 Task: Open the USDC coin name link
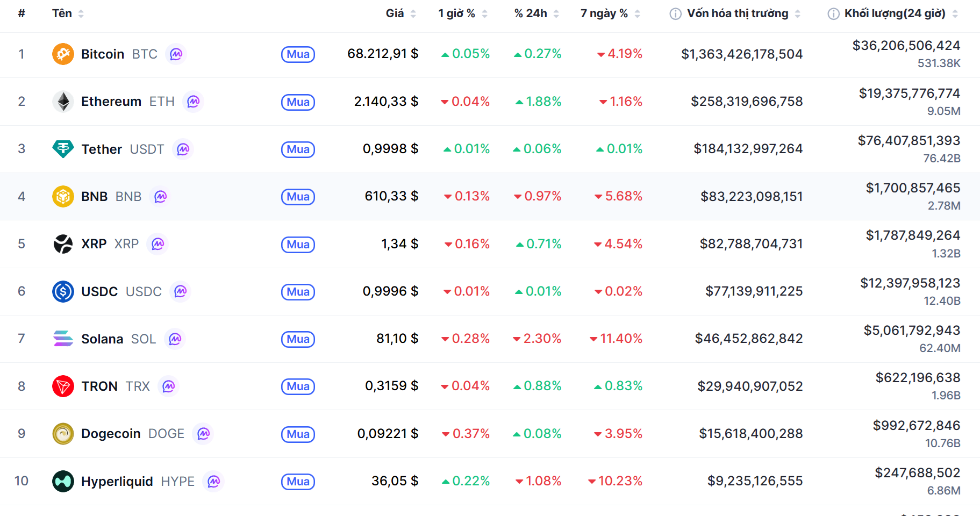(x=99, y=291)
